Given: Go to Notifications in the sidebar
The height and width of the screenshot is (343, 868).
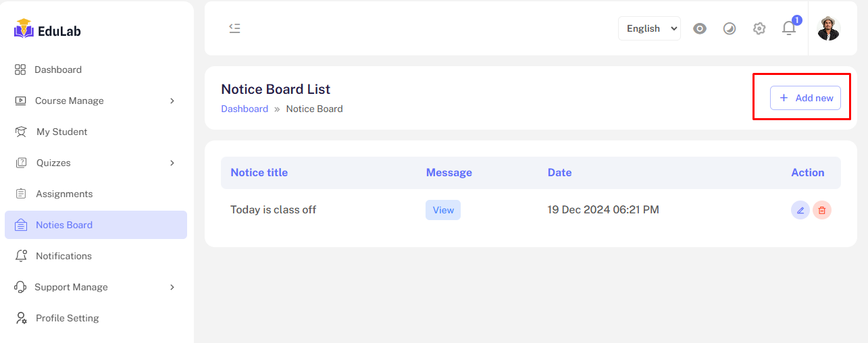Looking at the screenshot, I should [63, 256].
